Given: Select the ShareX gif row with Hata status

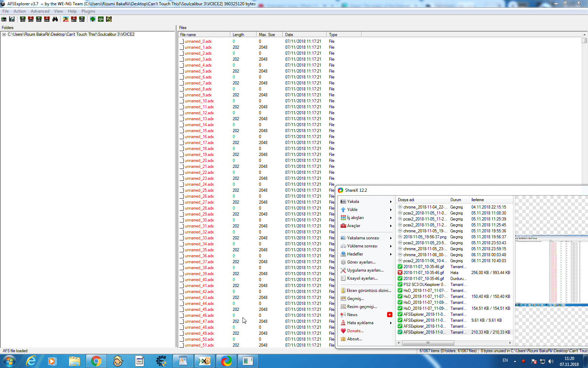Looking at the screenshot, I should tap(454, 273).
